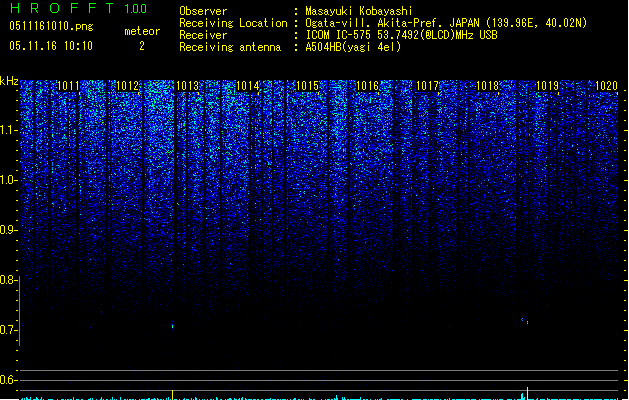The width and height of the screenshot is (629, 400).
Task: Select the file name 0511161010.png
Action: (x=51, y=26)
